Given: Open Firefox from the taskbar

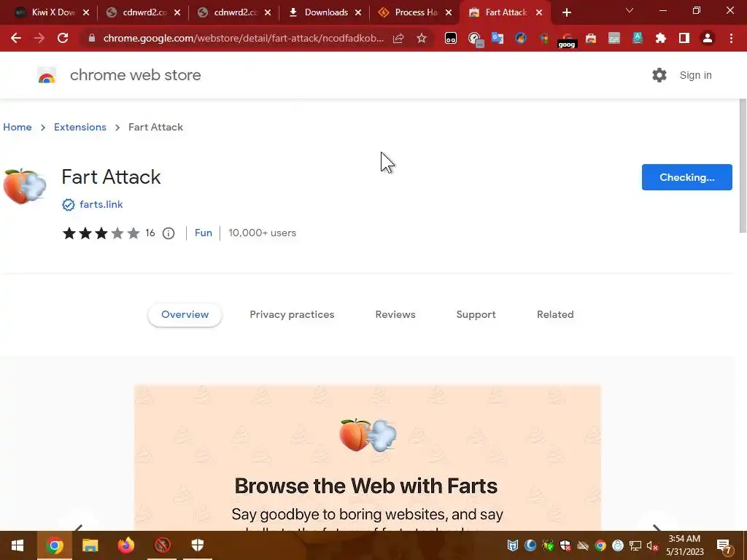Looking at the screenshot, I should [x=126, y=545].
